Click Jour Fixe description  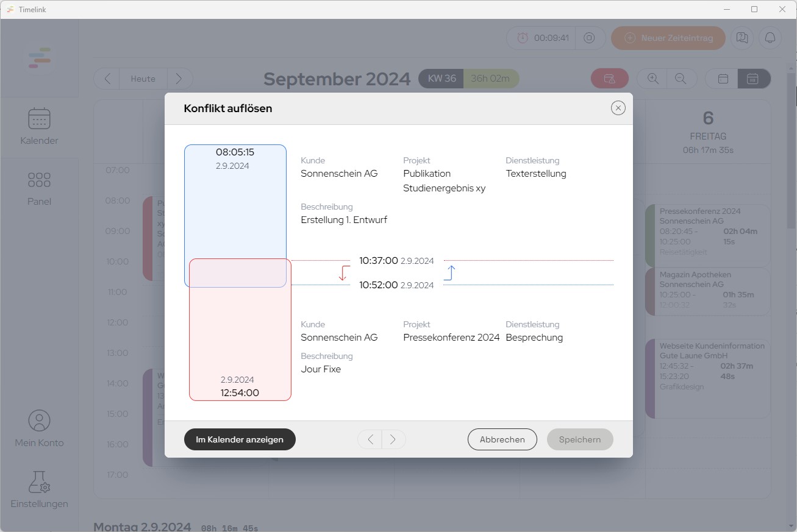pos(321,369)
